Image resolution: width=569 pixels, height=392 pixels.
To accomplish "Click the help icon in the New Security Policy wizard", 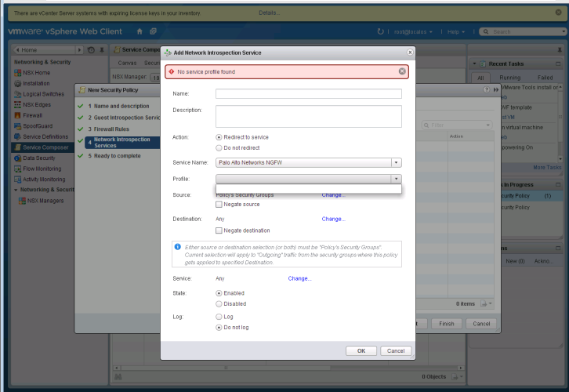I will point(486,89).
